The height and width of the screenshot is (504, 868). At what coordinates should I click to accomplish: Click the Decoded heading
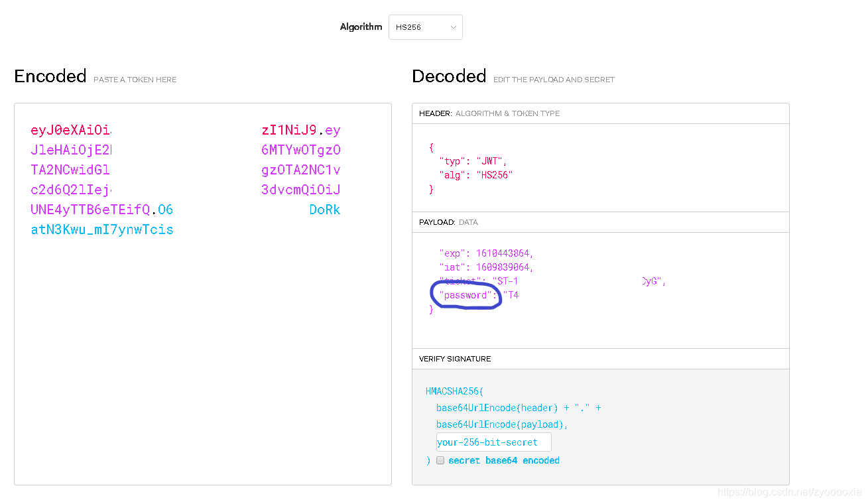pos(449,76)
